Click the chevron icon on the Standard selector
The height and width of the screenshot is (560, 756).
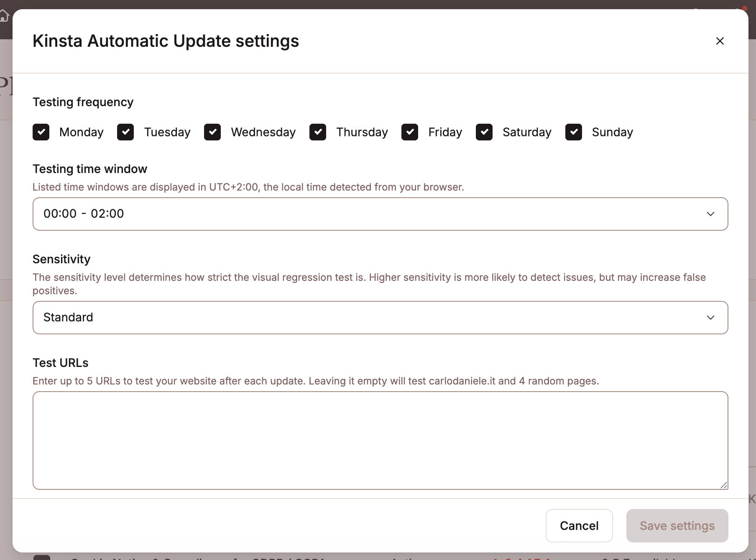pyautogui.click(x=711, y=317)
